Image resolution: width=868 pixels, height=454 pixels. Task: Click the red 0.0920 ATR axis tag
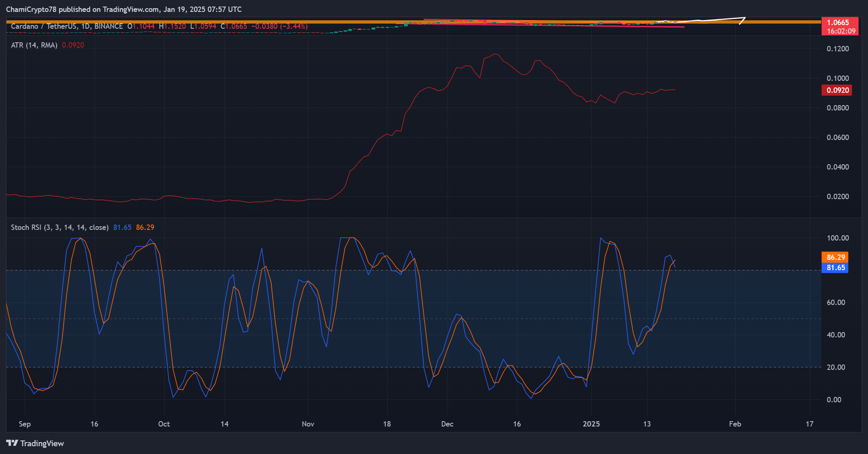tap(837, 90)
